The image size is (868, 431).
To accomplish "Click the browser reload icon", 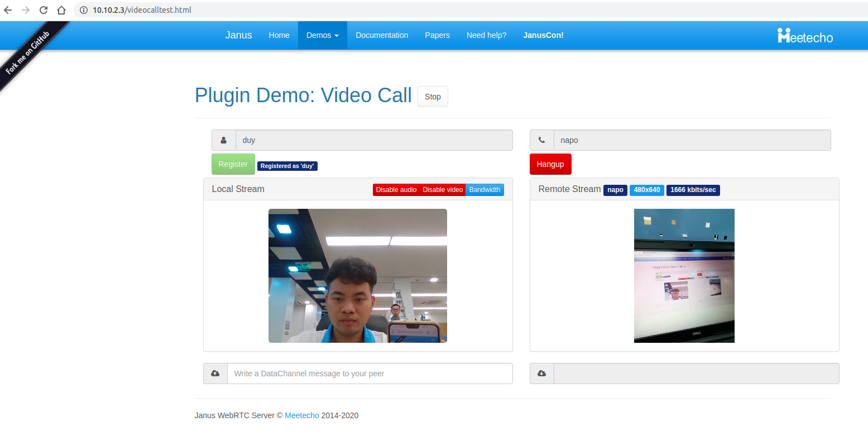I will pos(43,10).
